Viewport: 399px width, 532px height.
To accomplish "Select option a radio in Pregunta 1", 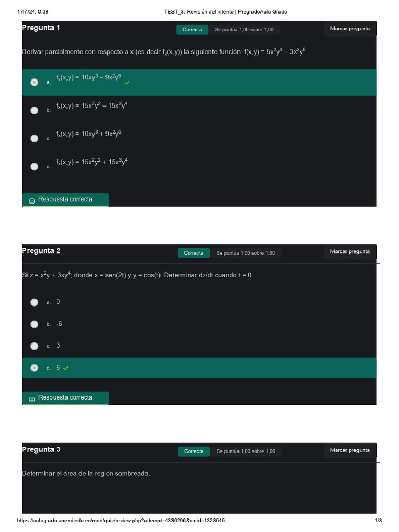I will tap(34, 82).
